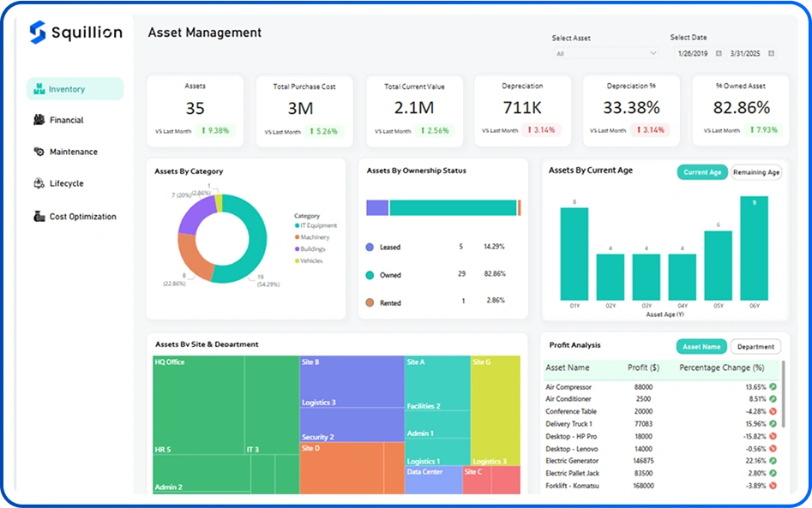Image resolution: width=812 pixels, height=508 pixels.
Task: Expand the Select Asset dropdown
Action: 653,53
